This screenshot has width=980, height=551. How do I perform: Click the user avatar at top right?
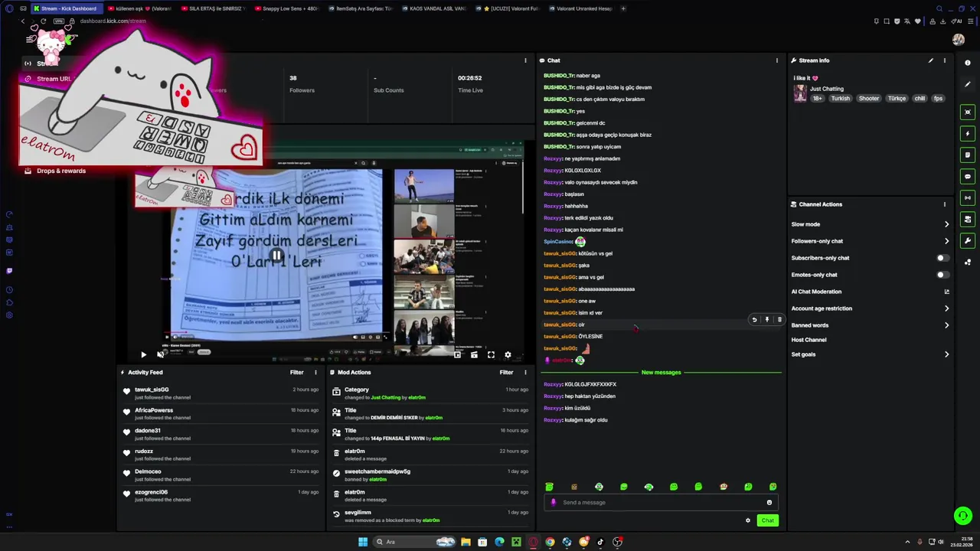tap(959, 40)
